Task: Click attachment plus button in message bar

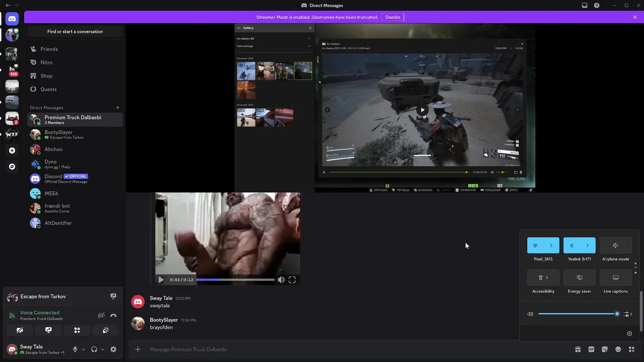Action: point(138,349)
